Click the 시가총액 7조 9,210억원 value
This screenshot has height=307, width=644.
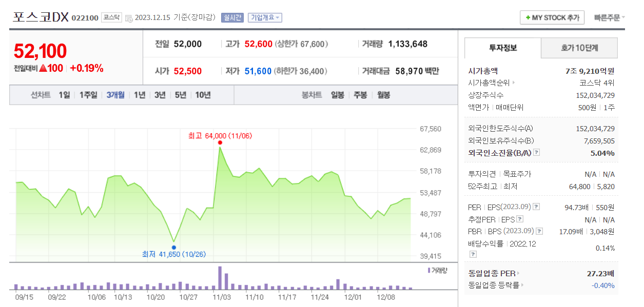[590, 71]
